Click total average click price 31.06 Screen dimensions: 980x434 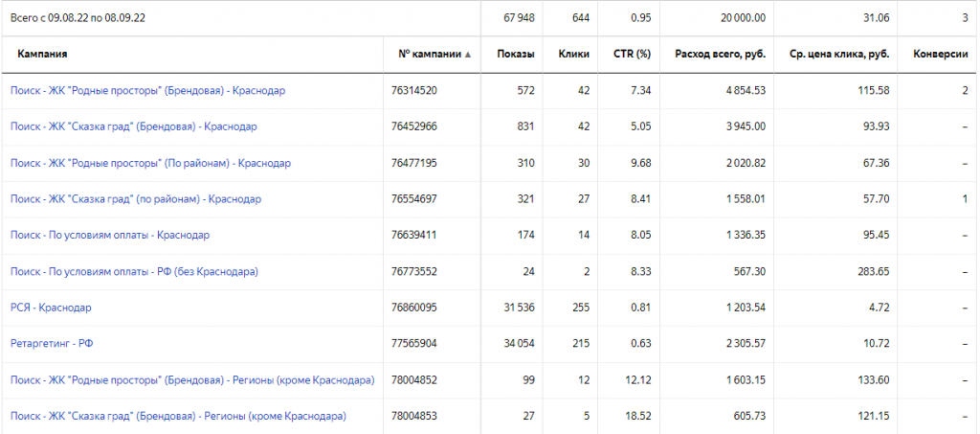point(877,17)
